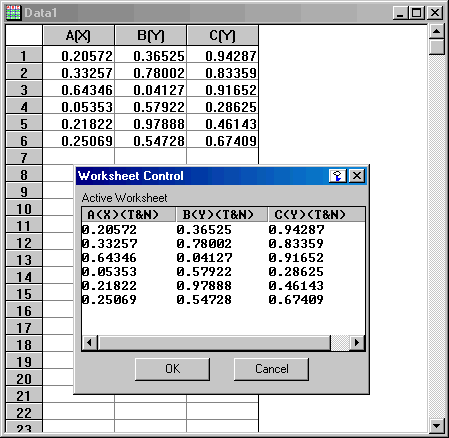
Task: Select column header A(X) in Data1
Action: [x=78, y=35]
